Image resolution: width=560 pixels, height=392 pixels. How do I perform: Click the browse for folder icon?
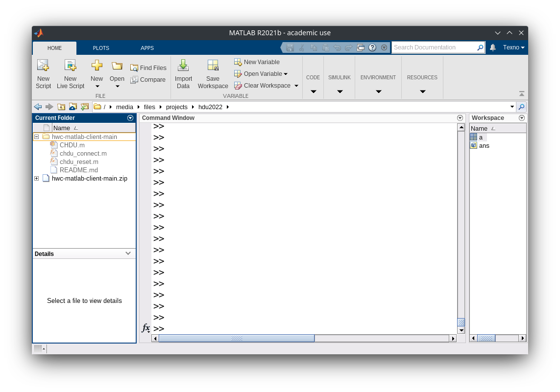[x=85, y=107]
